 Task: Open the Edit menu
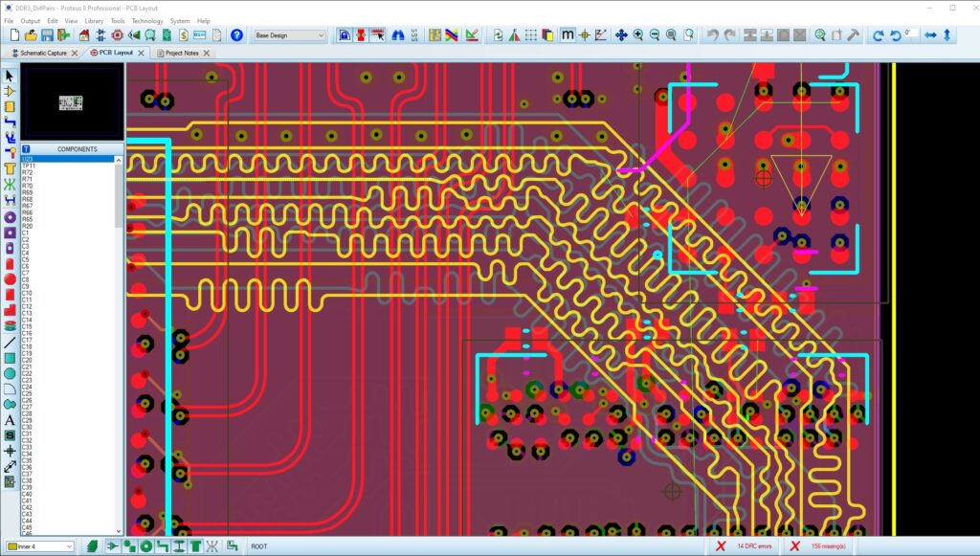[x=53, y=21]
